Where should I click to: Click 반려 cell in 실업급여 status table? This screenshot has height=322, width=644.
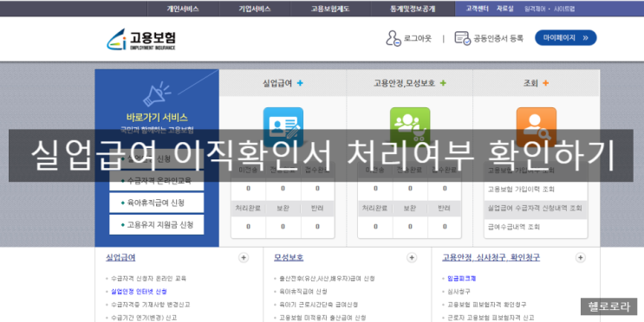[x=317, y=209]
